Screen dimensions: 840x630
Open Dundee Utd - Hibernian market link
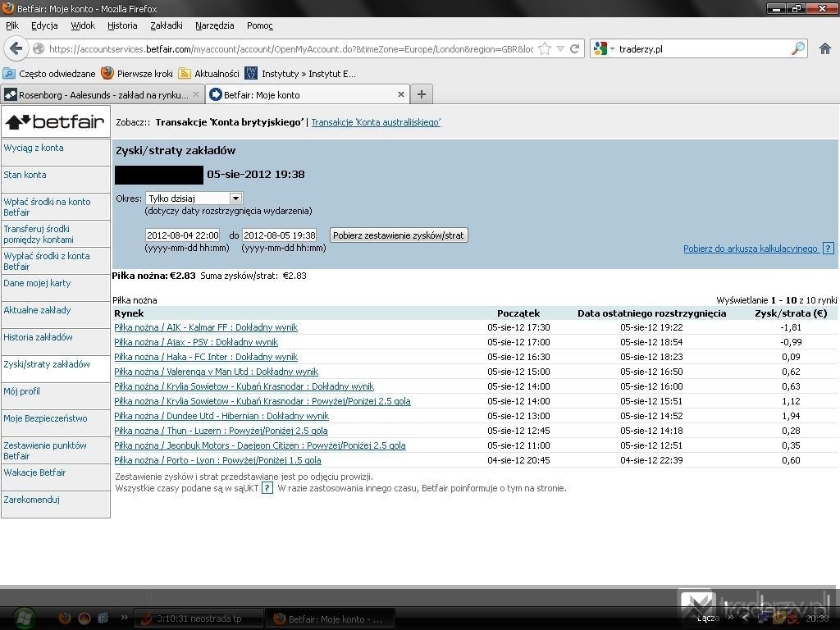pyautogui.click(x=221, y=416)
